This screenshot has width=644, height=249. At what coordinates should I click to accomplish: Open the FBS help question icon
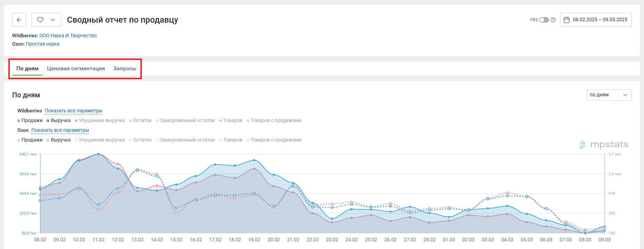point(553,20)
